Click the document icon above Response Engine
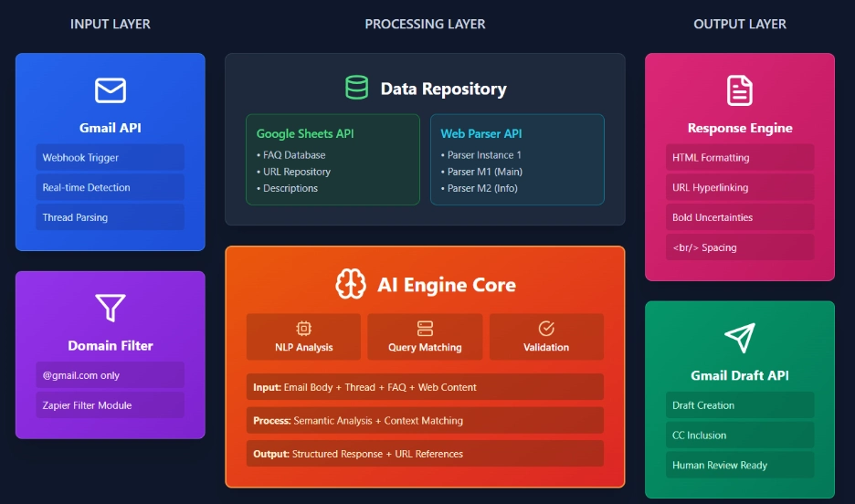 tap(739, 90)
